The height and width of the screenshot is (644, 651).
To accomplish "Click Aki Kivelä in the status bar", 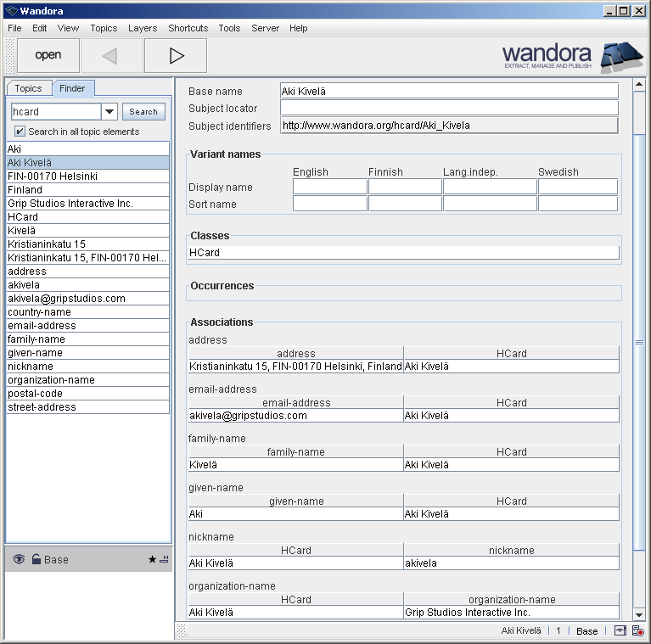I will (521, 630).
